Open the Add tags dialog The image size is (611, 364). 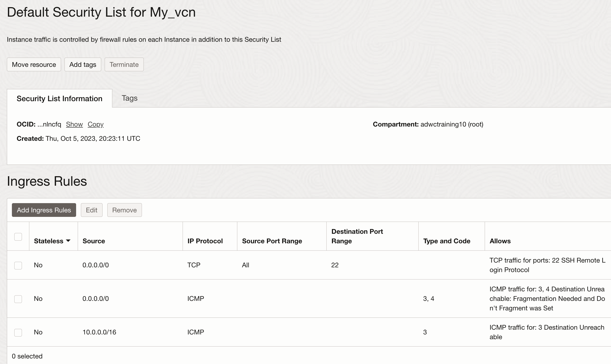point(83,64)
